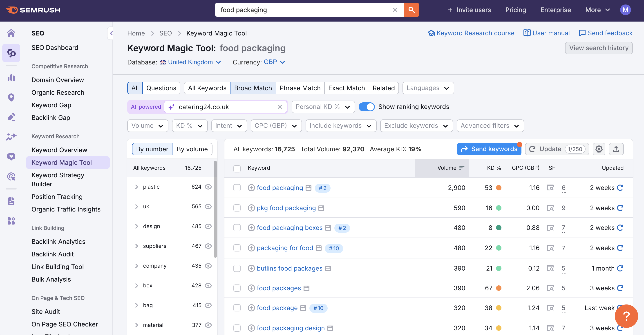Expand the suppliers keyword group
The height and width of the screenshot is (335, 644).
pyautogui.click(x=136, y=246)
